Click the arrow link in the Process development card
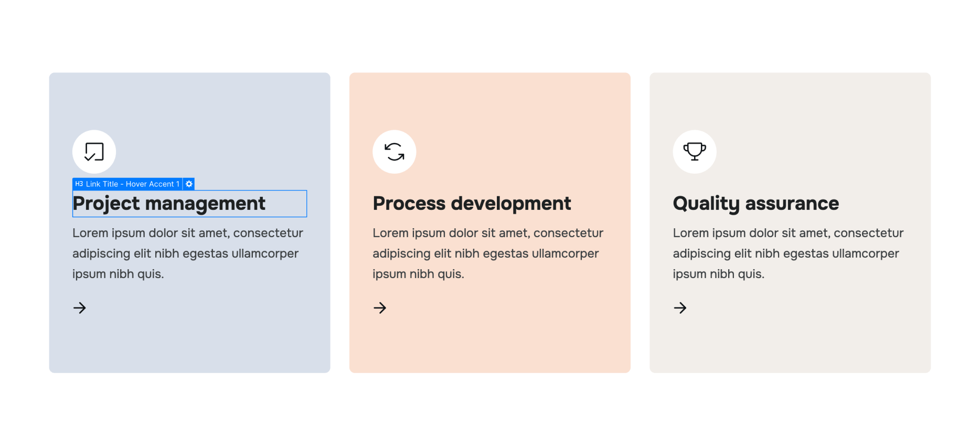The height and width of the screenshot is (424, 980). (379, 308)
